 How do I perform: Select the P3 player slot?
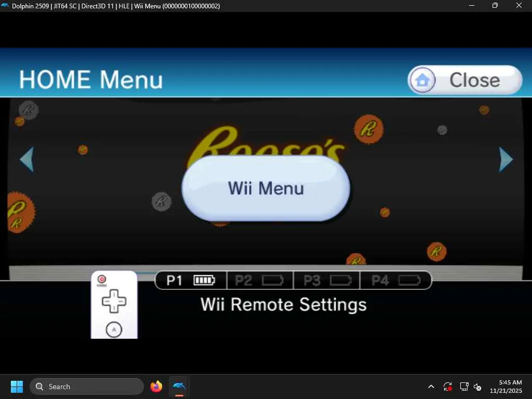326,280
